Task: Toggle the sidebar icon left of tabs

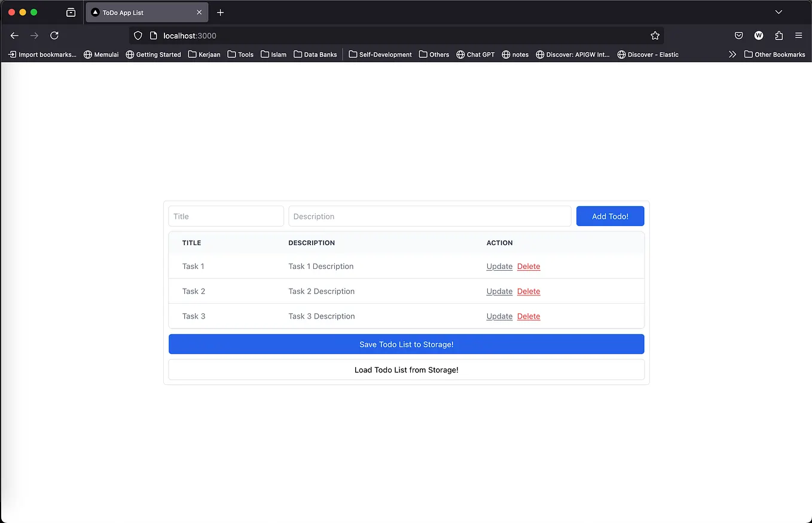Action: (x=71, y=12)
